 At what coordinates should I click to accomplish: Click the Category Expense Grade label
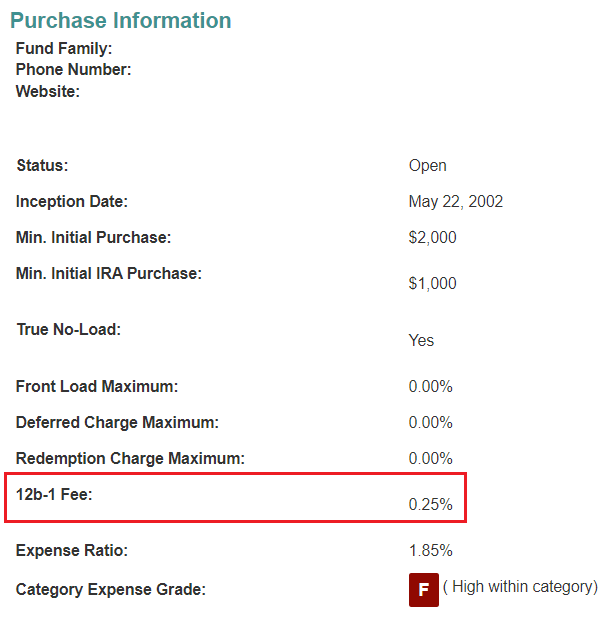[x=111, y=589]
